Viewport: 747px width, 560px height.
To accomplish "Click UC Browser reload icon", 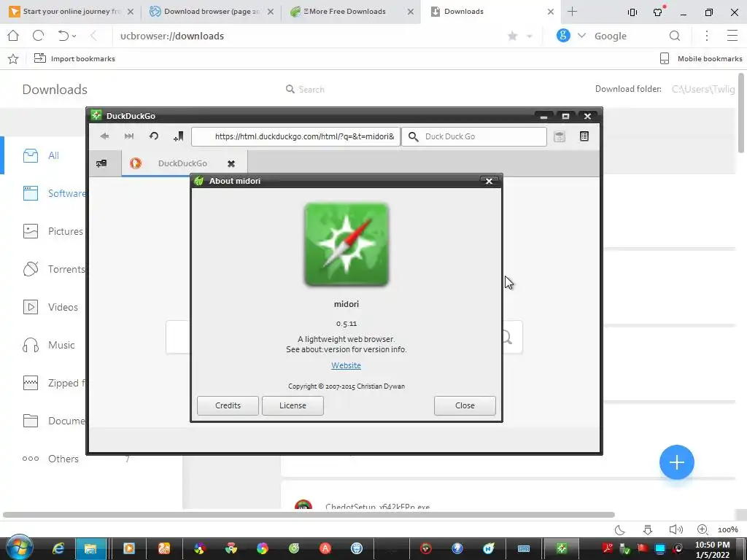I will (39, 36).
